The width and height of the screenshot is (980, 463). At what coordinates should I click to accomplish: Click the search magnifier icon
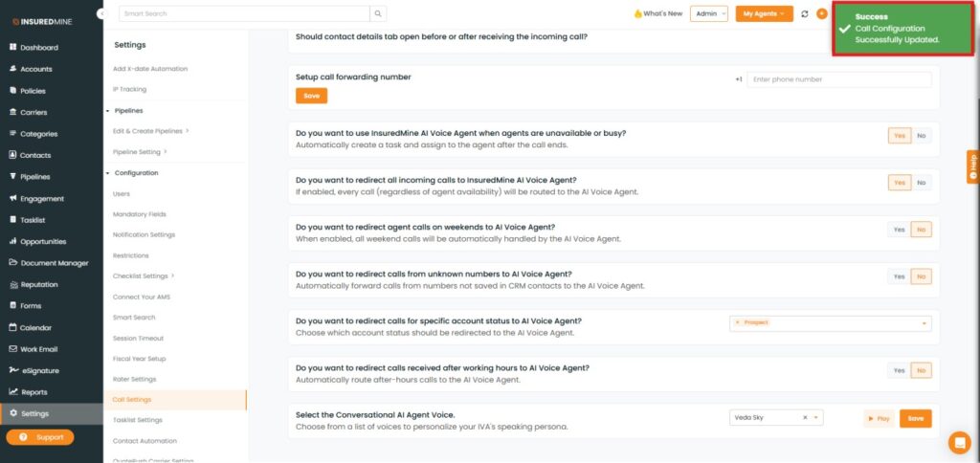[379, 13]
